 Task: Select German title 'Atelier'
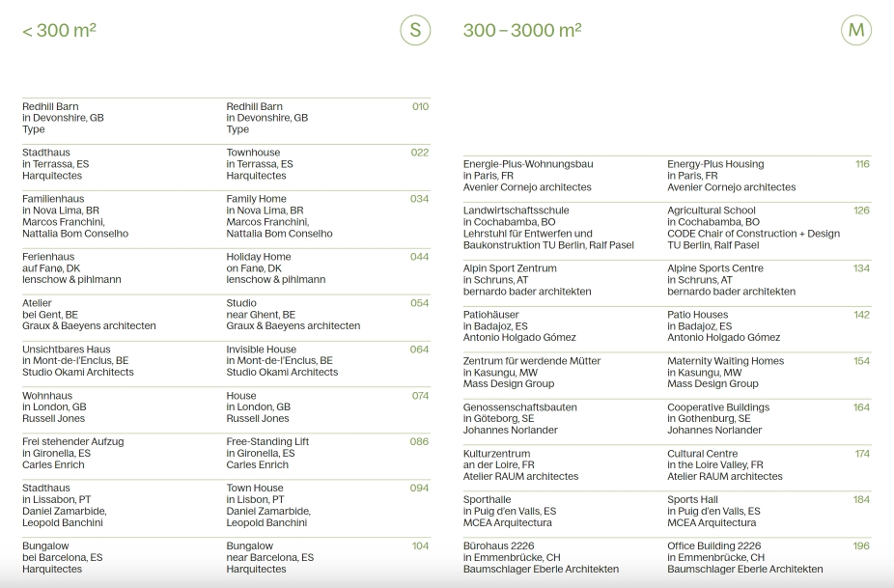pos(37,303)
